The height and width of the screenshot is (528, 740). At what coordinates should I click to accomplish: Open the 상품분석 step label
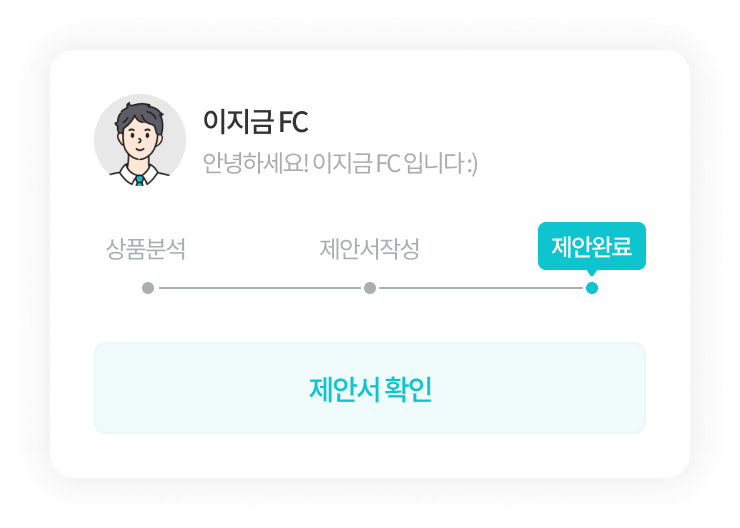(x=146, y=249)
